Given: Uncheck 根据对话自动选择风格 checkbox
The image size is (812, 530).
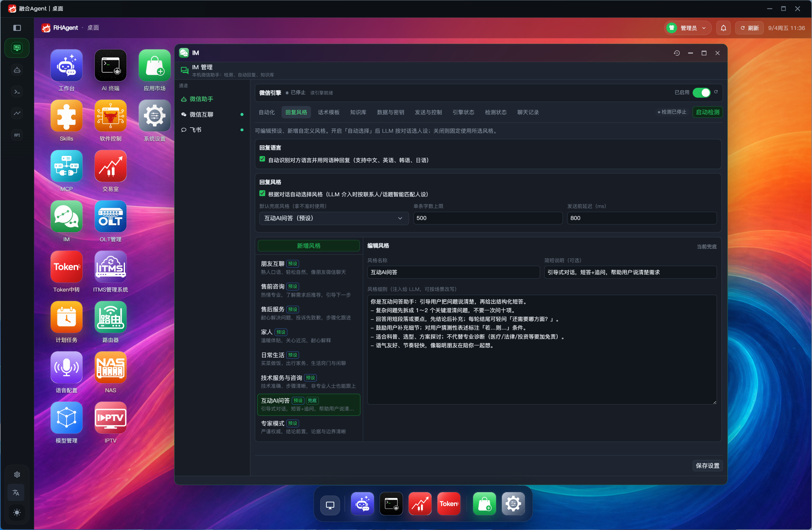Looking at the screenshot, I should point(262,194).
